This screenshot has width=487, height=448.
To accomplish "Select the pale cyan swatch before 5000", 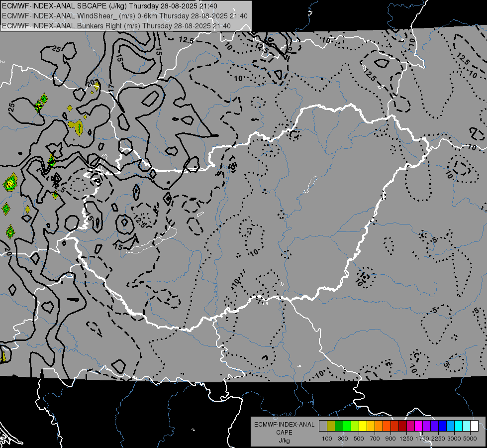I will click(467, 426).
